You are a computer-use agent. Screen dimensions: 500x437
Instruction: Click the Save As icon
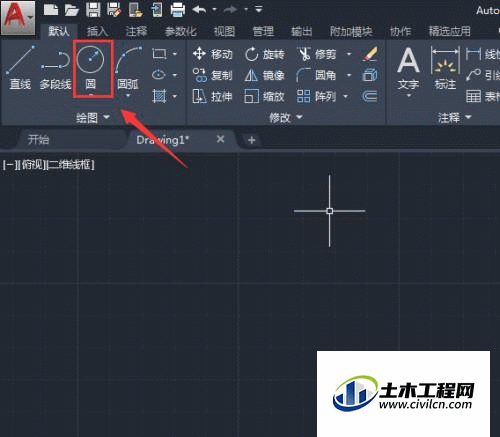[x=114, y=9]
